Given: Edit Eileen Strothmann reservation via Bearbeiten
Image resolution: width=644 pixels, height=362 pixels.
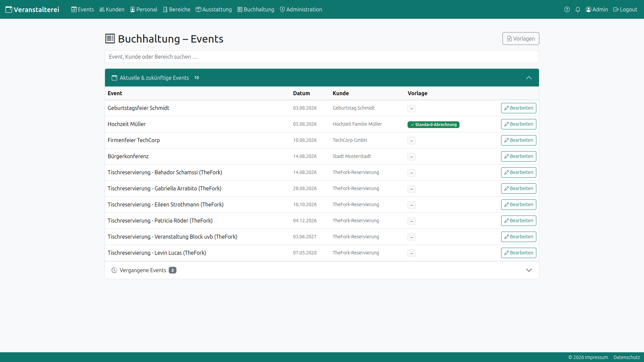Looking at the screenshot, I should pos(519,204).
